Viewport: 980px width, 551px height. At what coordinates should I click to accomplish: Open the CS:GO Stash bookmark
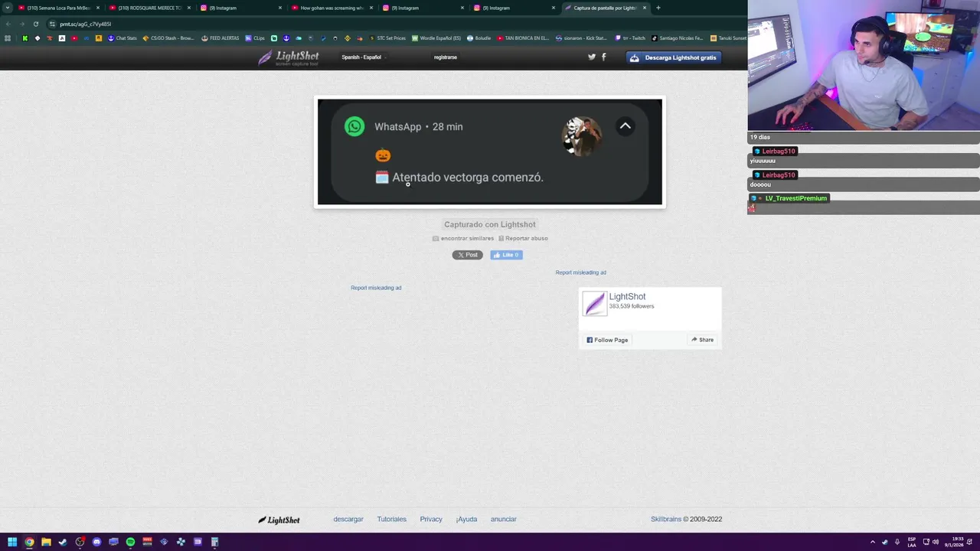168,38
